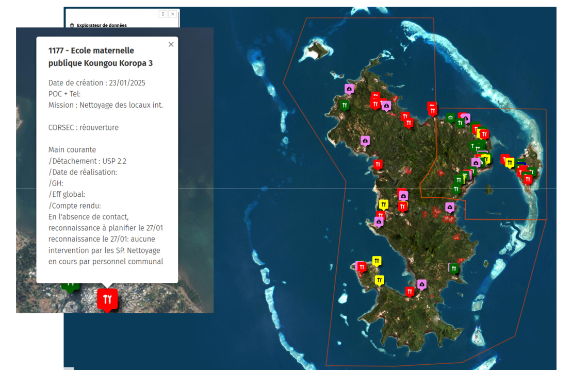The width and height of the screenshot is (588, 390).
Task: Close the Ecole maternelle Koungou Koropa popup
Action: 171,45
